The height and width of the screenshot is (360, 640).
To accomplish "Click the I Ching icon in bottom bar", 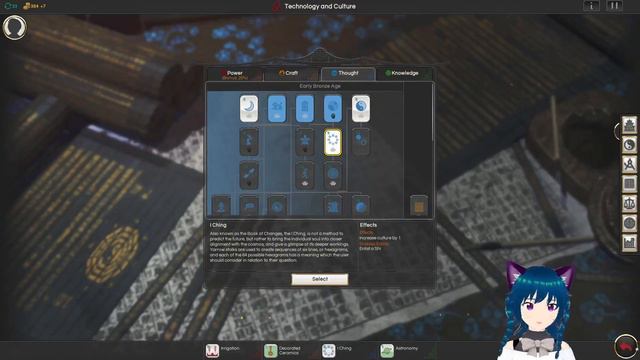I will [x=328, y=351].
